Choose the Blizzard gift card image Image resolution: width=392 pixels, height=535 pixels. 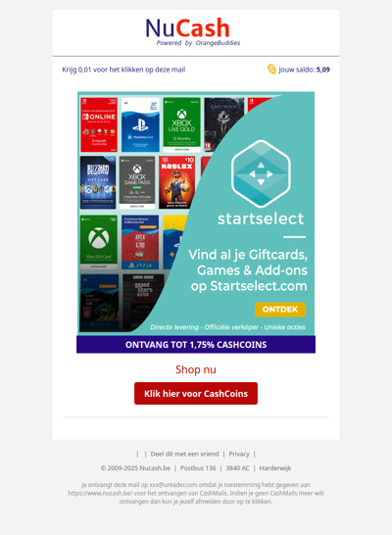98,182
